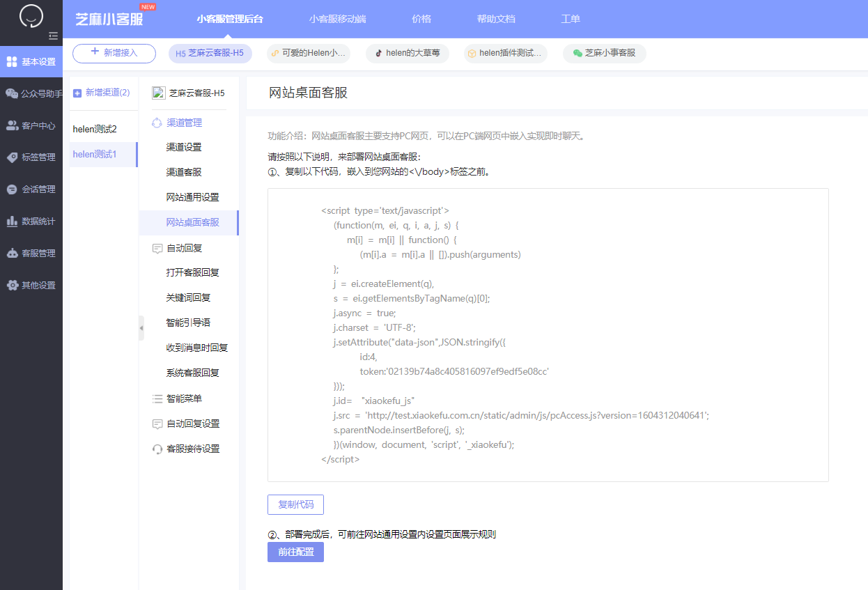
Task: Click the 智能菜单 list icon
Action: coord(157,398)
